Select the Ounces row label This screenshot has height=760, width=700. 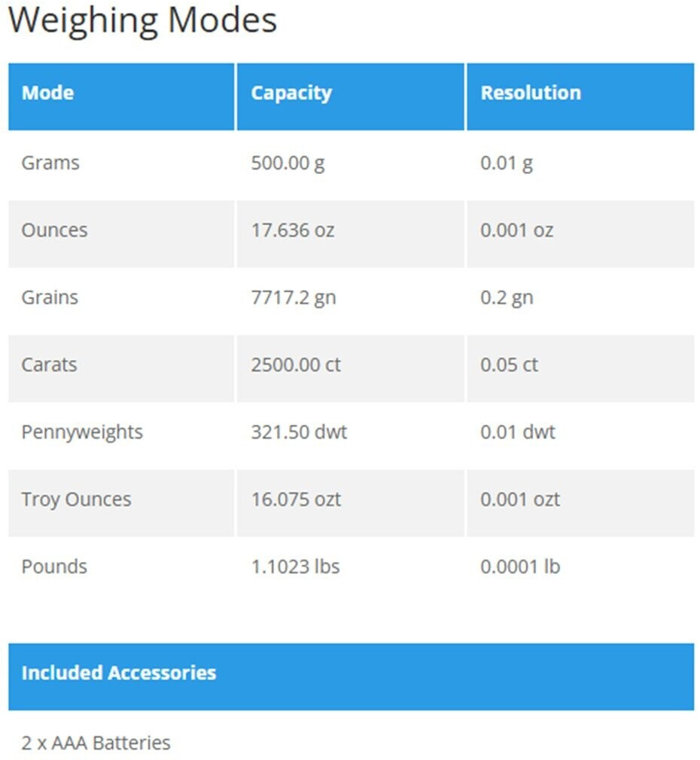pyautogui.click(x=54, y=230)
